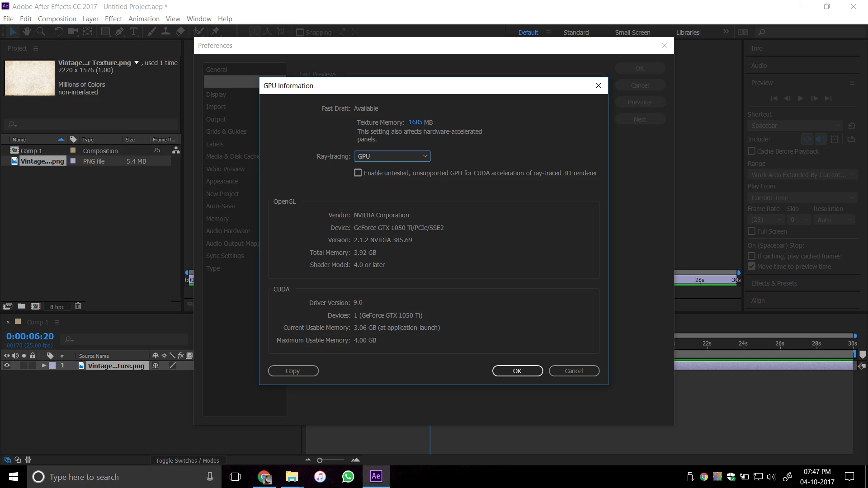The width and height of the screenshot is (868, 488).
Task: Open the Composition menu
Action: (x=57, y=19)
